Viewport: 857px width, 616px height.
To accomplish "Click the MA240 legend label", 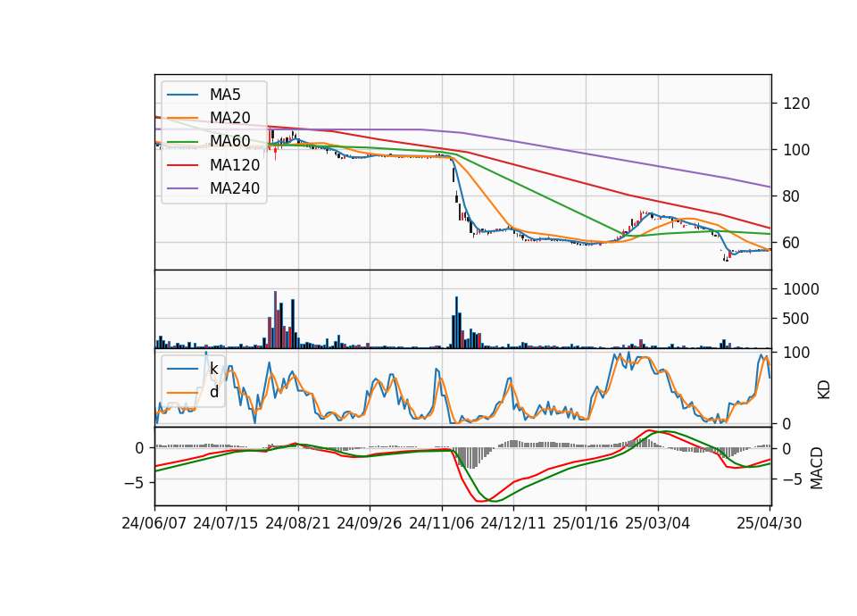I will pyautogui.click(x=235, y=188).
